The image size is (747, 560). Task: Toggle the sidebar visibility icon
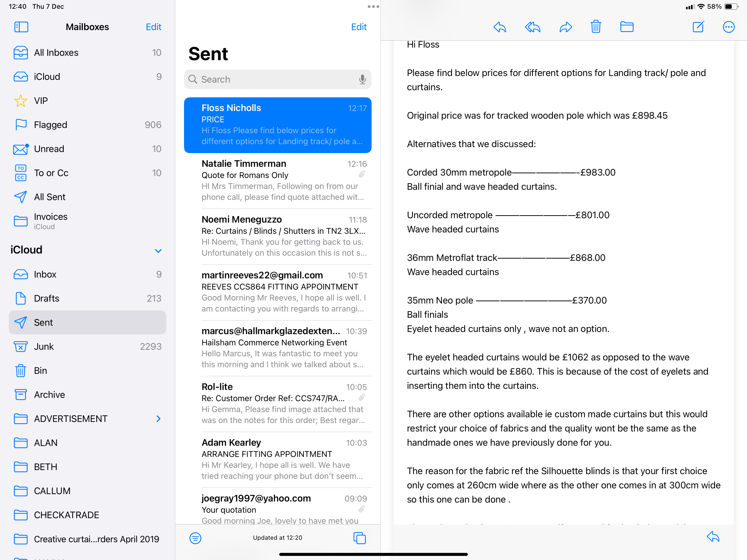coord(21,27)
